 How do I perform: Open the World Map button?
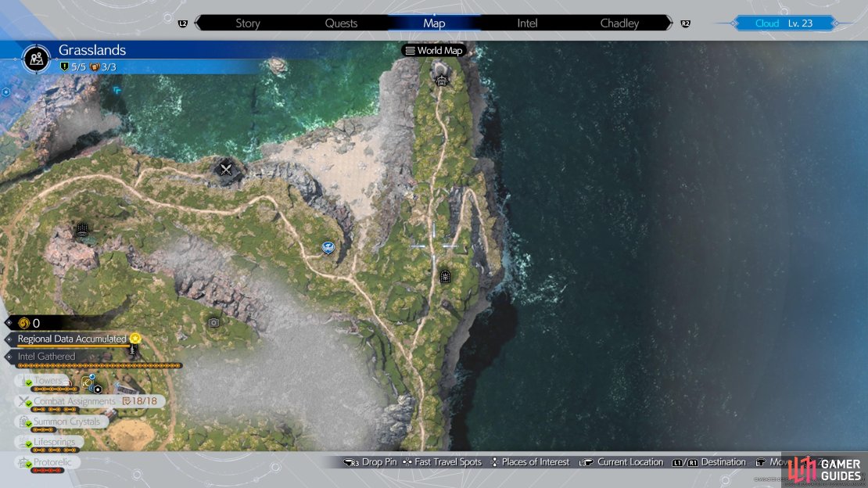(433, 50)
